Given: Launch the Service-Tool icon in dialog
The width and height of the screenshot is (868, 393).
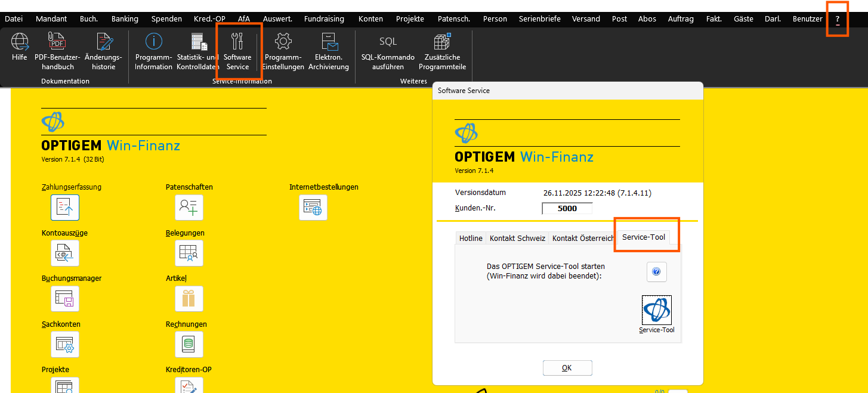Looking at the screenshot, I should pos(656,310).
